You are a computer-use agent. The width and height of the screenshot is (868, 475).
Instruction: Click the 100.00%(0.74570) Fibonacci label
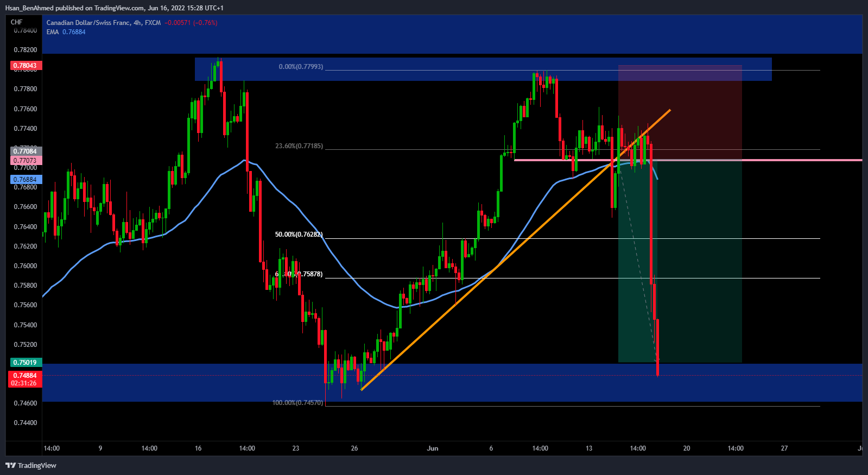point(297,403)
